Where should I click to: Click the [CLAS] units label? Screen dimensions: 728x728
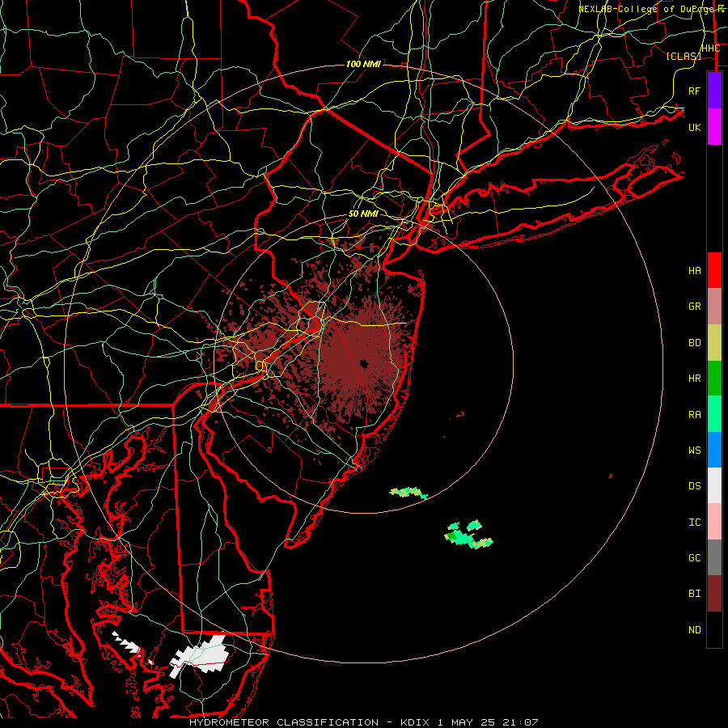point(683,56)
